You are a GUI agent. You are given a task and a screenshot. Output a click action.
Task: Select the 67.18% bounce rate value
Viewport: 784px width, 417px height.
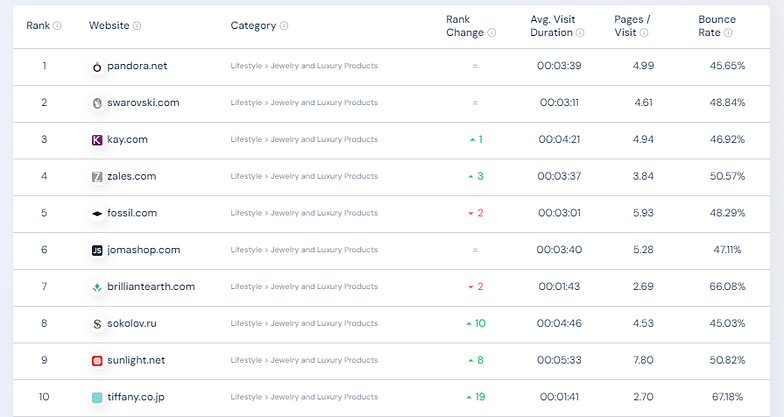coord(727,397)
